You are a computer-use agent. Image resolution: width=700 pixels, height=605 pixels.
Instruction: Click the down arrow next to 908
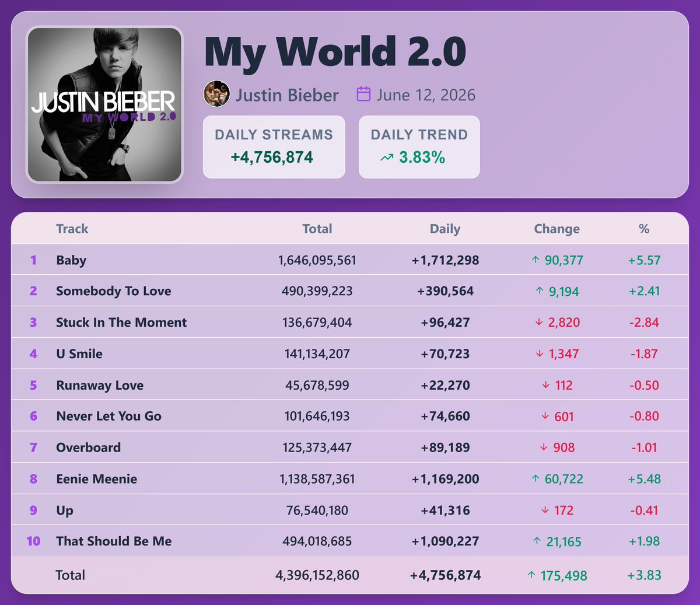tap(544, 447)
